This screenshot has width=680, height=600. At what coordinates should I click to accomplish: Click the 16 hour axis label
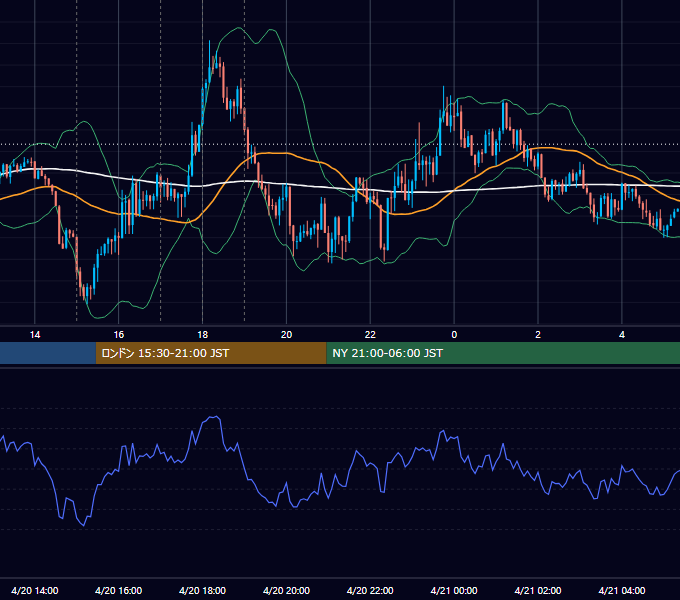pyautogui.click(x=118, y=335)
